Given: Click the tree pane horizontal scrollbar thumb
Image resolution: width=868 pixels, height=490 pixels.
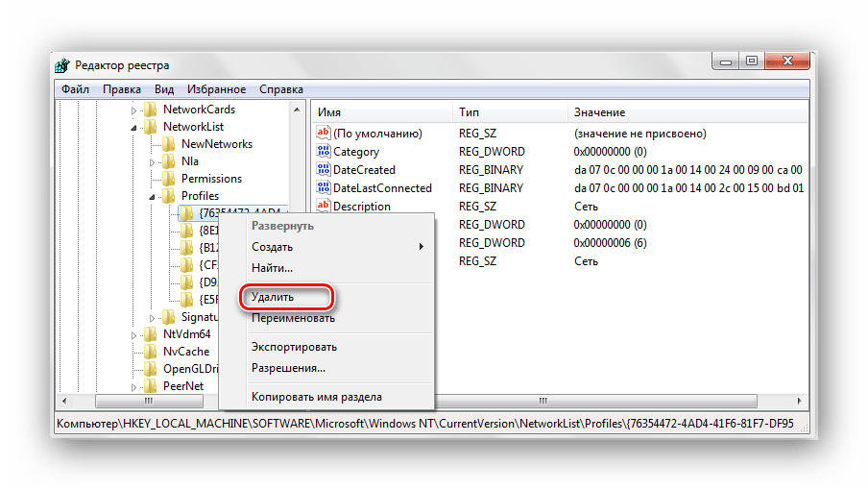Looking at the screenshot, I should 147,400.
